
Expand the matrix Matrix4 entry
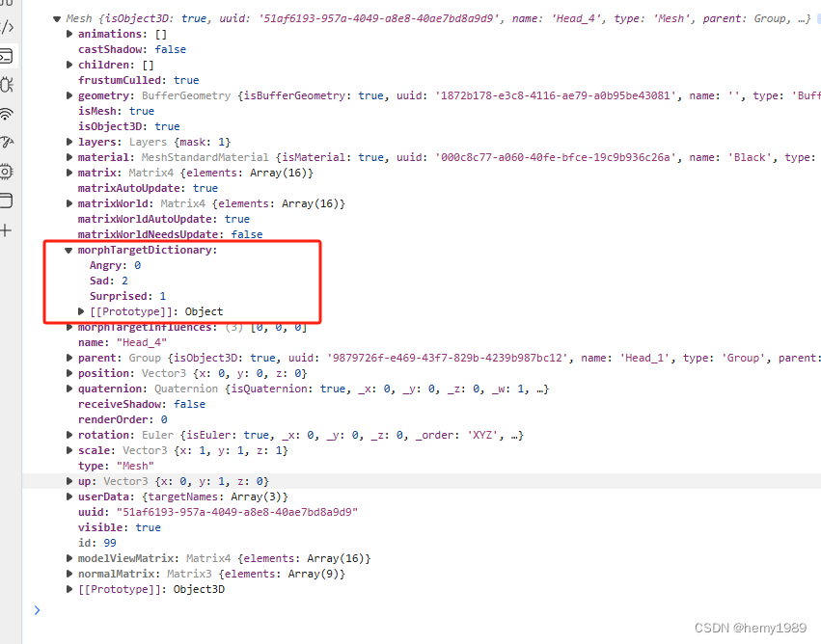click(x=69, y=173)
